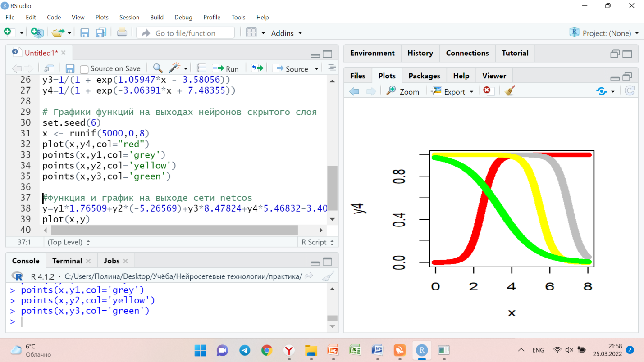The width and height of the screenshot is (644, 362).
Task: Create a new file with the plus icon
Action: coord(8,32)
